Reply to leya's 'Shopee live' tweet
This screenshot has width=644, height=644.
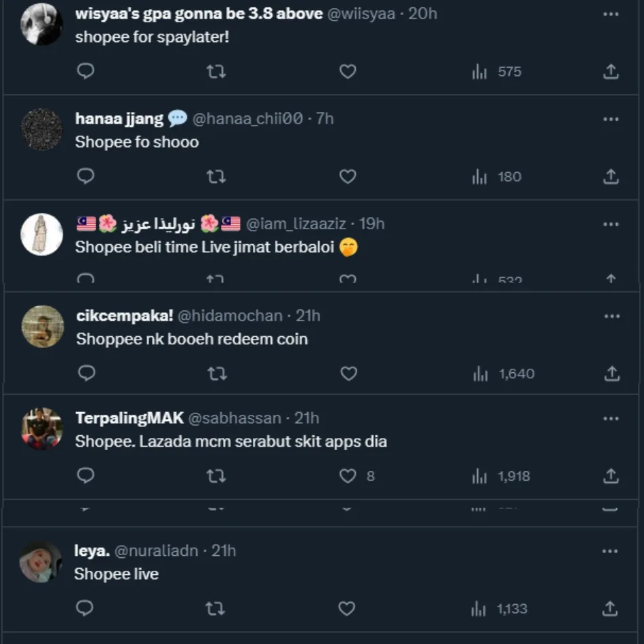(85, 609)
